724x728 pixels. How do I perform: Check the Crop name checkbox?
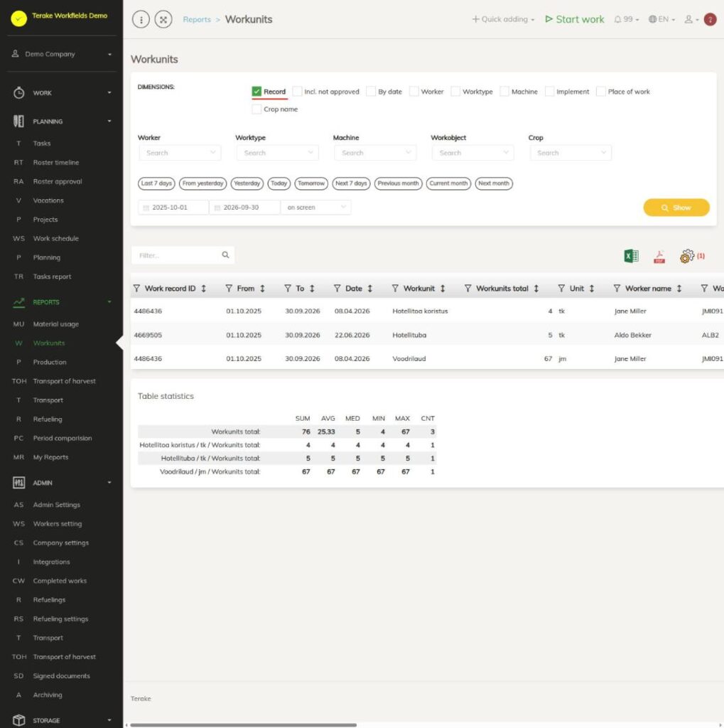[x=256, y=109]
